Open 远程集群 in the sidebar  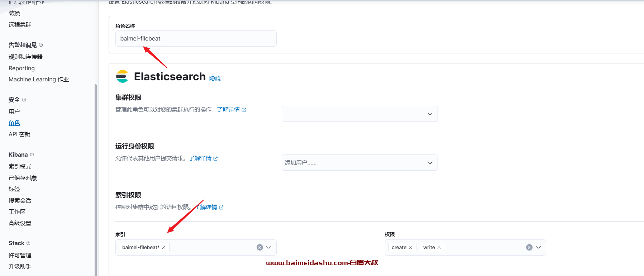pos(20,24)
